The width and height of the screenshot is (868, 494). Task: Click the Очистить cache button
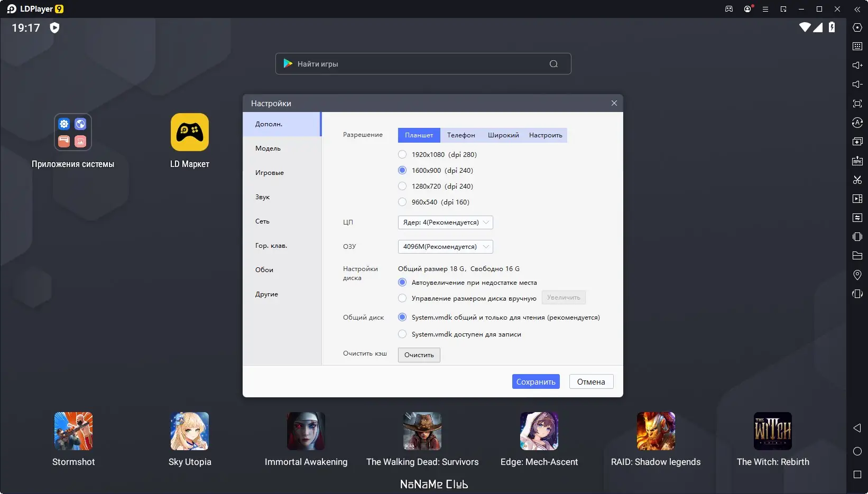coord(419,355)
